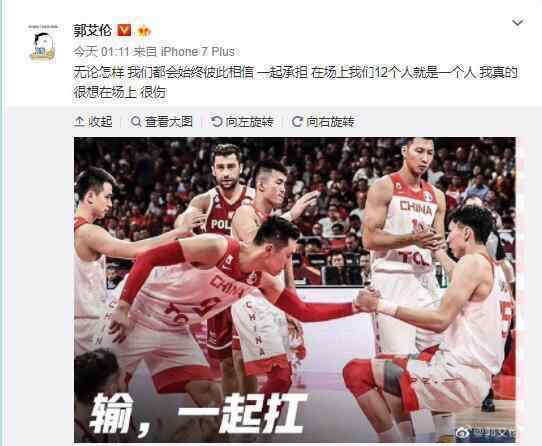Viewport: 542px width, 446px height.
Task: Click the membership crown badge after the username
Action: click(144, 31)
